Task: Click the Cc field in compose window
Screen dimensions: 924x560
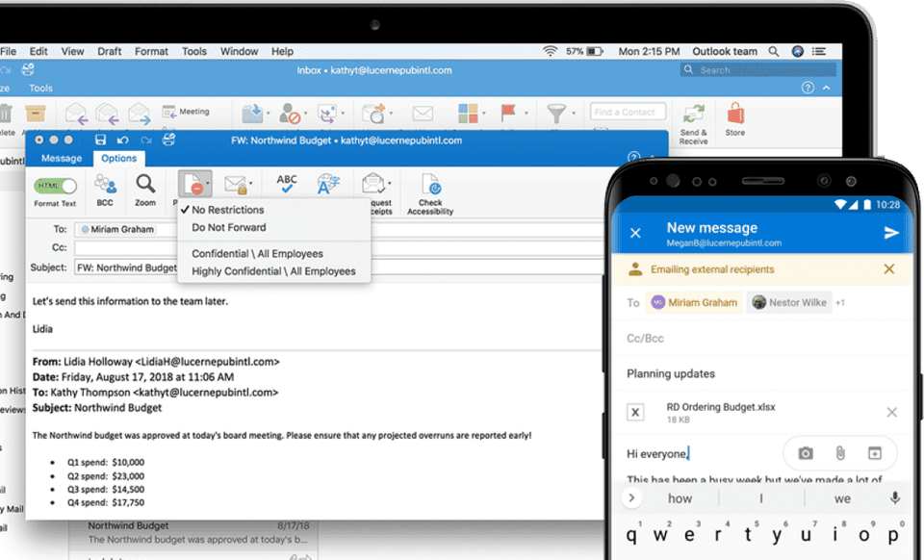Action: point(339,248)
